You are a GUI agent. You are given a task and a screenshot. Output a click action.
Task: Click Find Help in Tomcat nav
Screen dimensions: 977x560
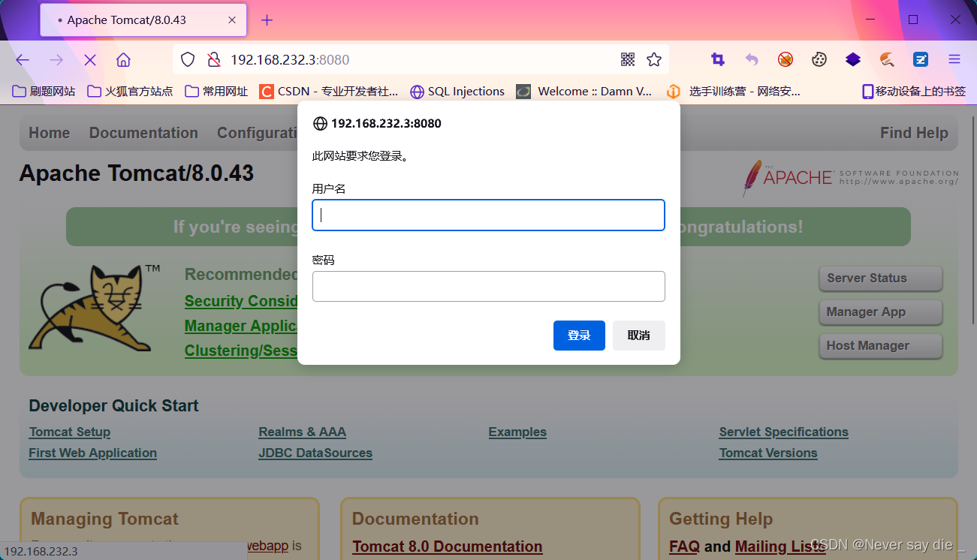(914, 133)
